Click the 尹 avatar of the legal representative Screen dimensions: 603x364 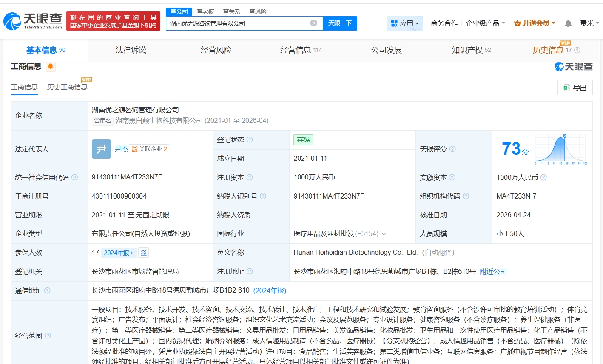point(101,149)
